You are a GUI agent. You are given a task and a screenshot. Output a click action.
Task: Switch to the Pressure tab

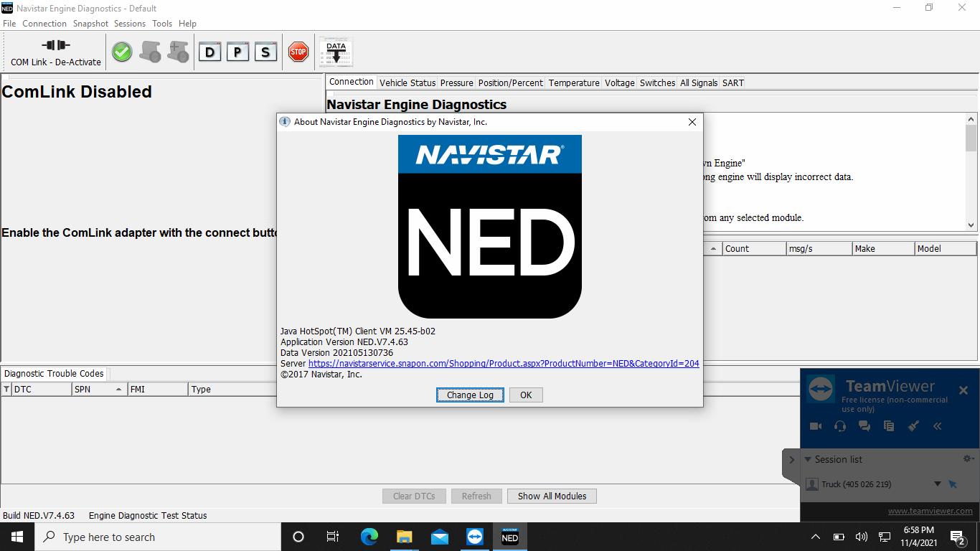457,83
